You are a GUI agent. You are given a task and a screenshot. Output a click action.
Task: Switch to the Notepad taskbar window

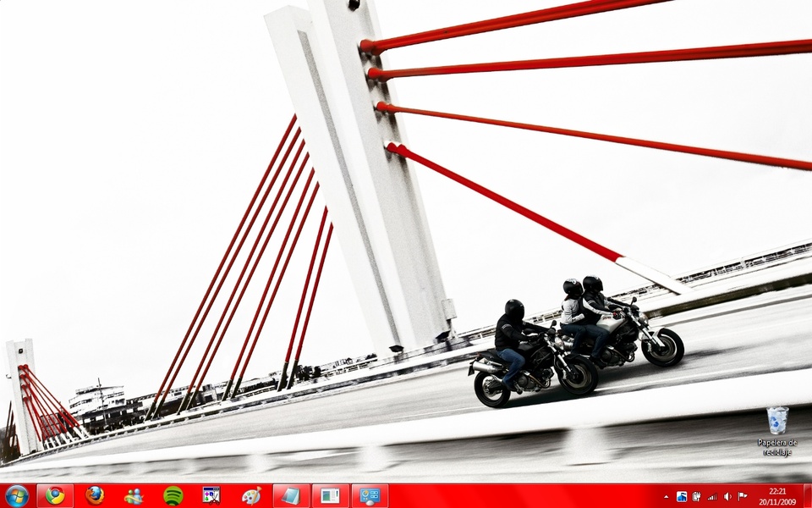pyautogui.click(x=291, y=495)
